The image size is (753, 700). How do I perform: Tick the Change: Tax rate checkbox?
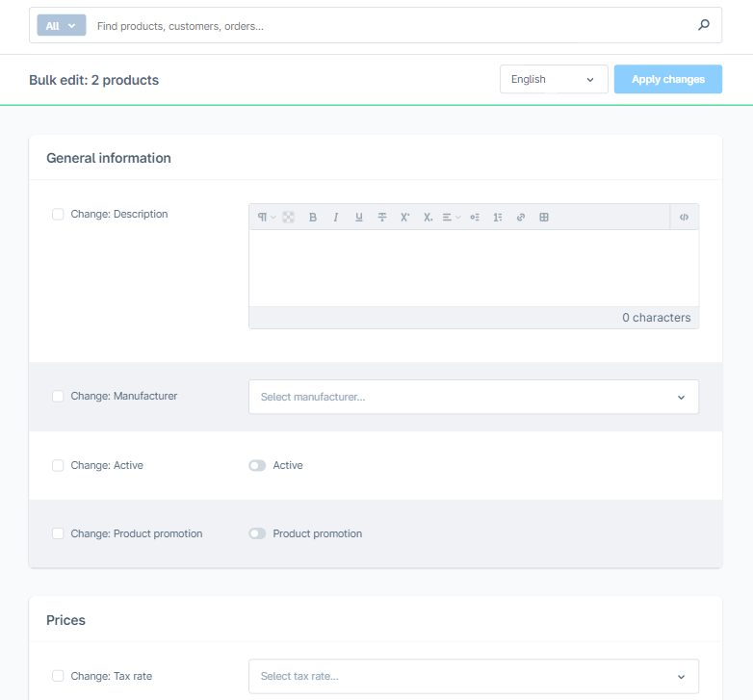click(58, 677)
